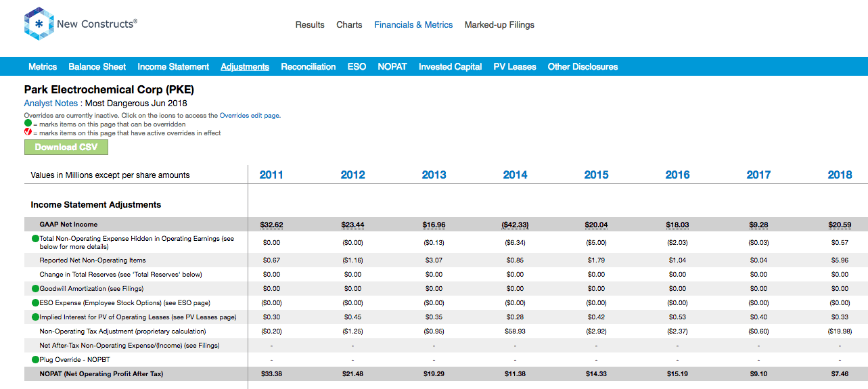Click green override dot for Plug Override - NOPBT

click(35, 360)
